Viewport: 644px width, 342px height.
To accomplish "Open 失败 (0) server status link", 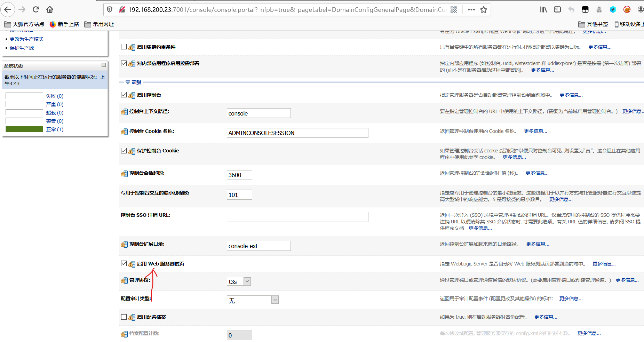I will [55, 96].
